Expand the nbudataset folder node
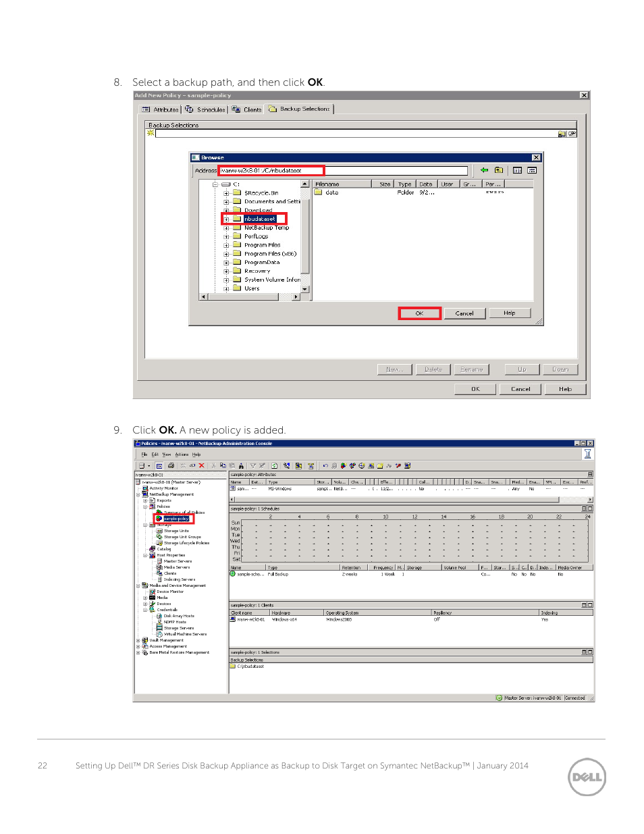 click(227, 219)
